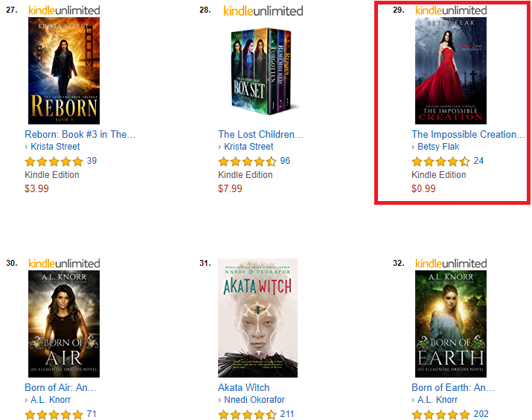The height and width of the screenshot is (420, 532).
Task: Visit the Betsy Flak author page
Action: tap(438, 147)
